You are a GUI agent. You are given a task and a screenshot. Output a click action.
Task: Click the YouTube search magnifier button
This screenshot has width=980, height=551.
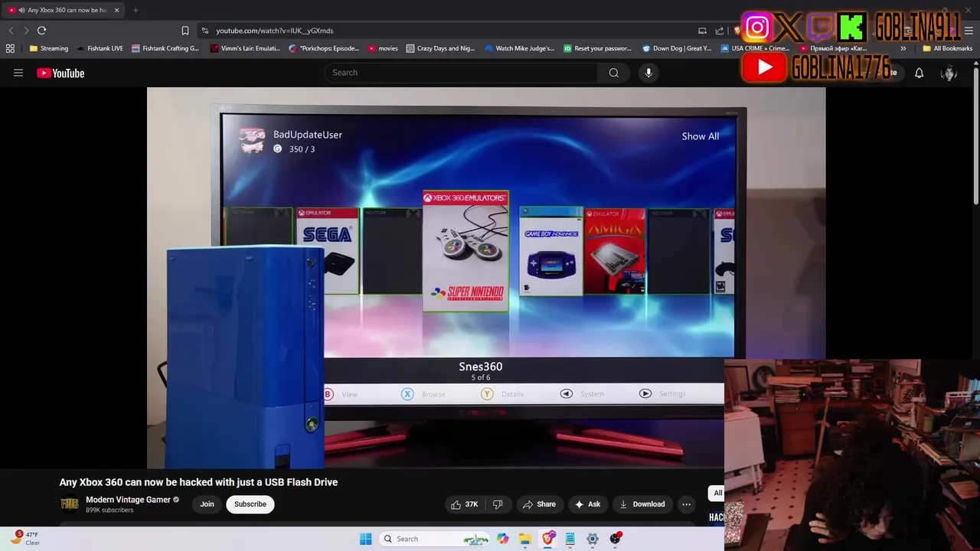(613, 73)
